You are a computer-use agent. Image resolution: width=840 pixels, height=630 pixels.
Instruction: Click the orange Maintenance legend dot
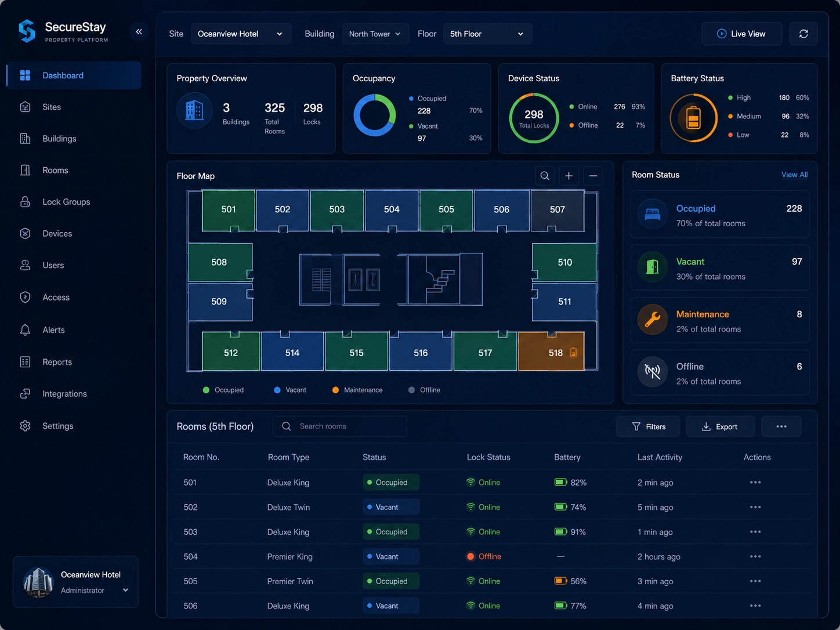tap(335, 390)
